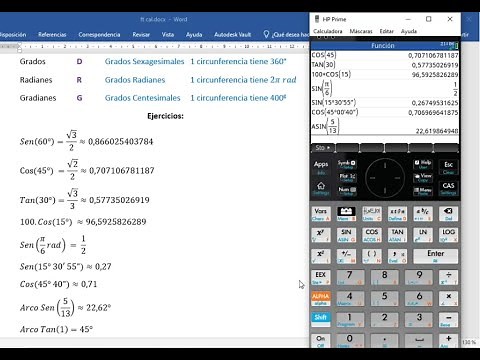Image resolution: width=480 pixels, height=360 pixels.
Task: Click the EEX key
Action: 321,277
